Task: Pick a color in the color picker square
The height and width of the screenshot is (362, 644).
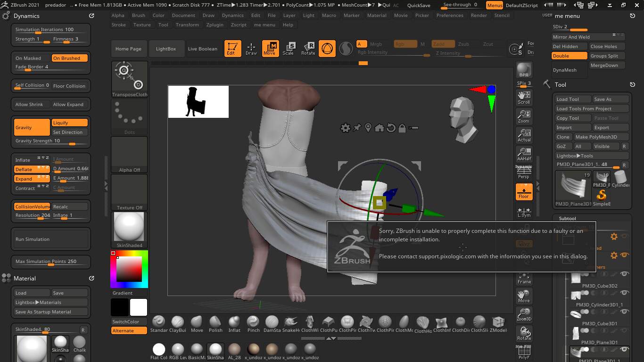Action: point(129,269)
